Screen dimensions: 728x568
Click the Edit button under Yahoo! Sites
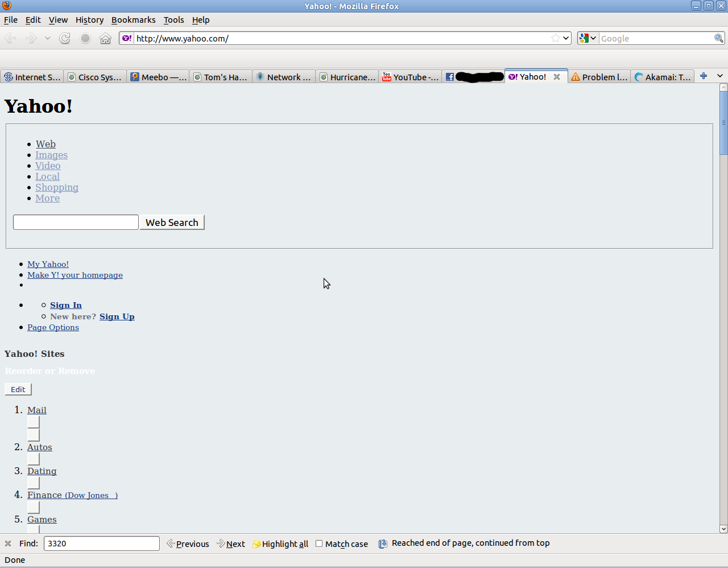(18, 389)
